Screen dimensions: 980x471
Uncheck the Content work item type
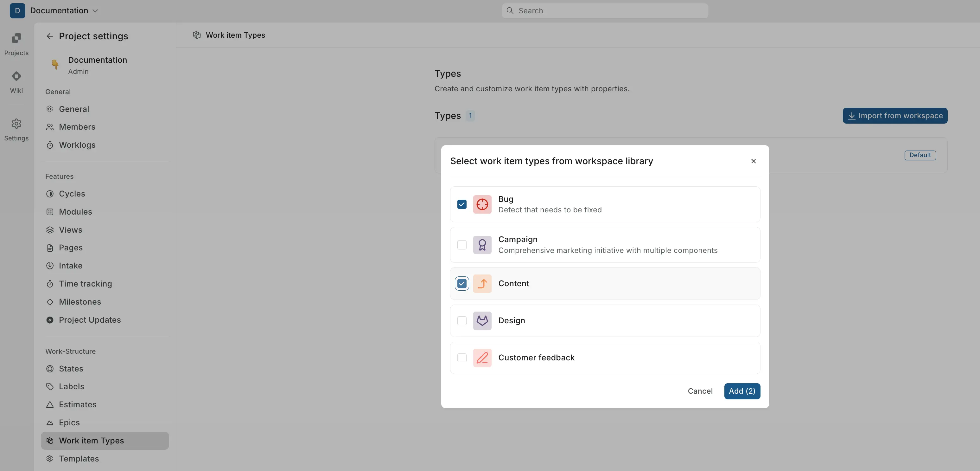(461, 283)
